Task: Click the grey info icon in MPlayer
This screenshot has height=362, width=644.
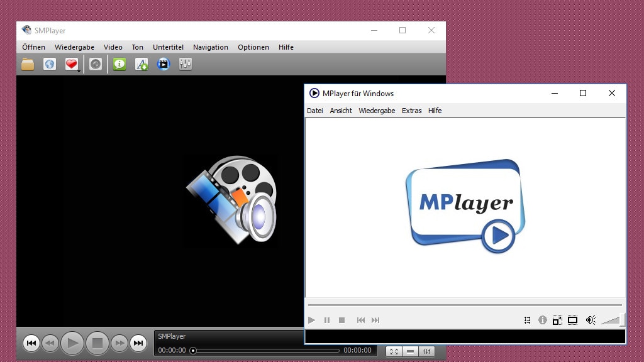Action: coord(543,320)
